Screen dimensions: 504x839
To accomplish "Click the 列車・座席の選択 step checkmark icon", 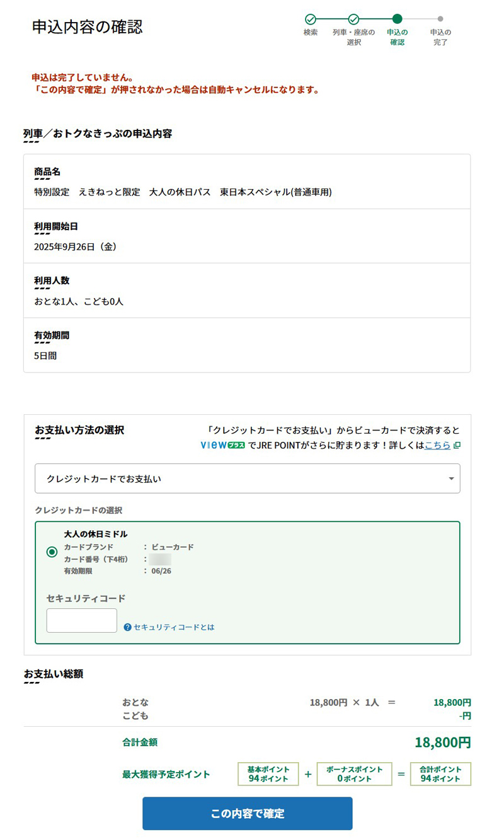I will [x=353, y=19].
